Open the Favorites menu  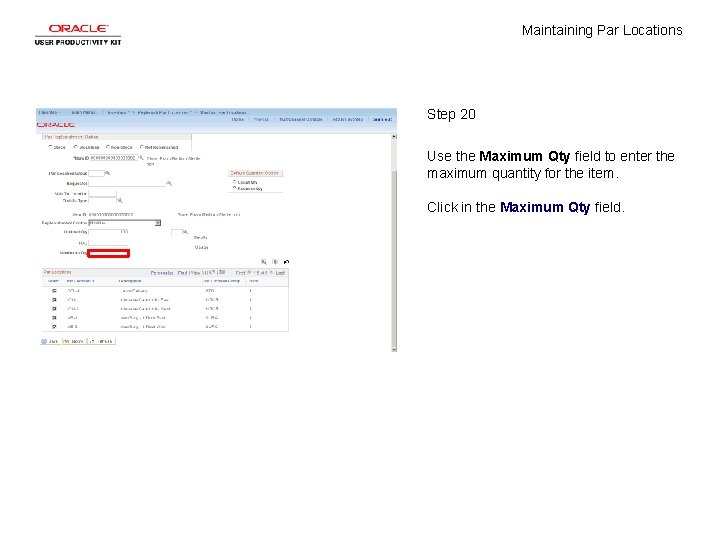pyautogui.click(x=48, y=112)
